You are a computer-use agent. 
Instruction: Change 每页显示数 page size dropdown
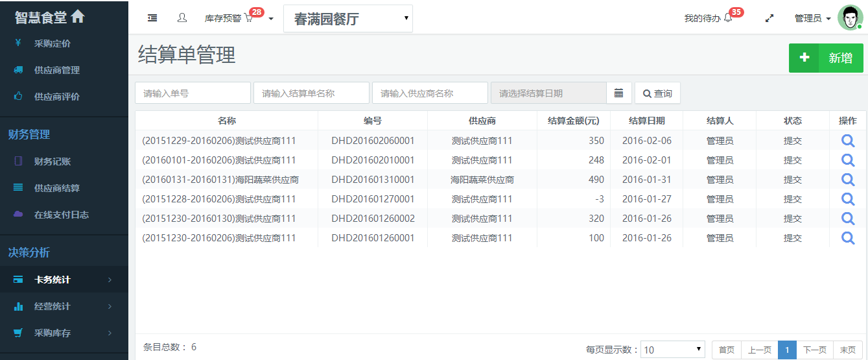pos(672,350)
